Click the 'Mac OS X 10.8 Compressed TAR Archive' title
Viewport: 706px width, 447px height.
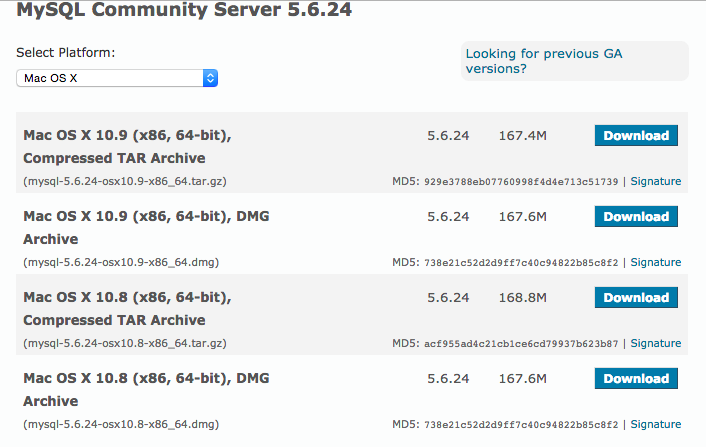pos(134,308)
